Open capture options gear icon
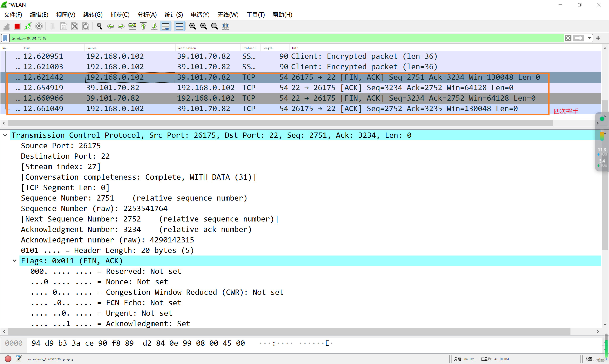 coord(39,26)
